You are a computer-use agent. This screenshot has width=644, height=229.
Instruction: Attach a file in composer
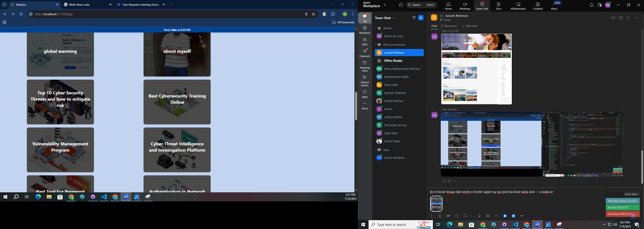(x=457, y=216)
